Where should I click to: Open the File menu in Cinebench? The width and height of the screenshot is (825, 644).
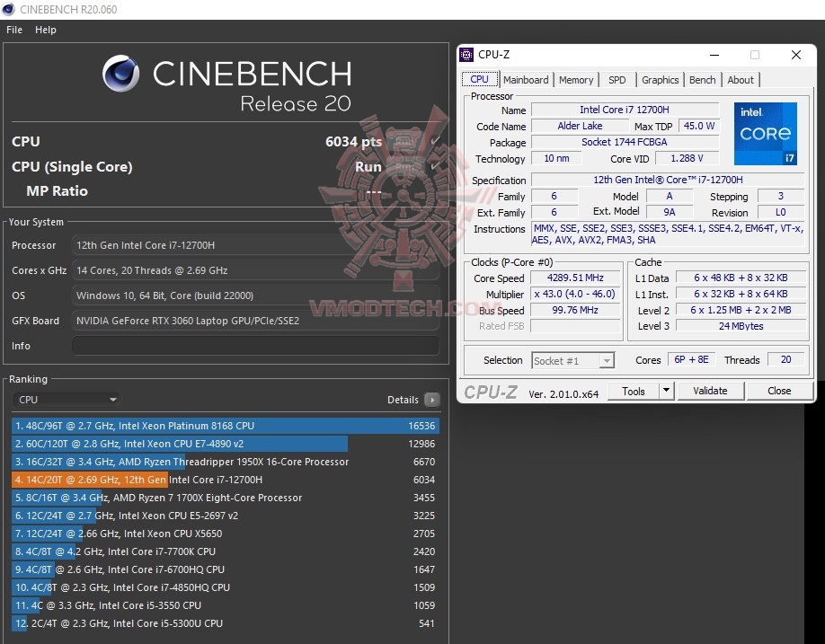pos(14,30)
